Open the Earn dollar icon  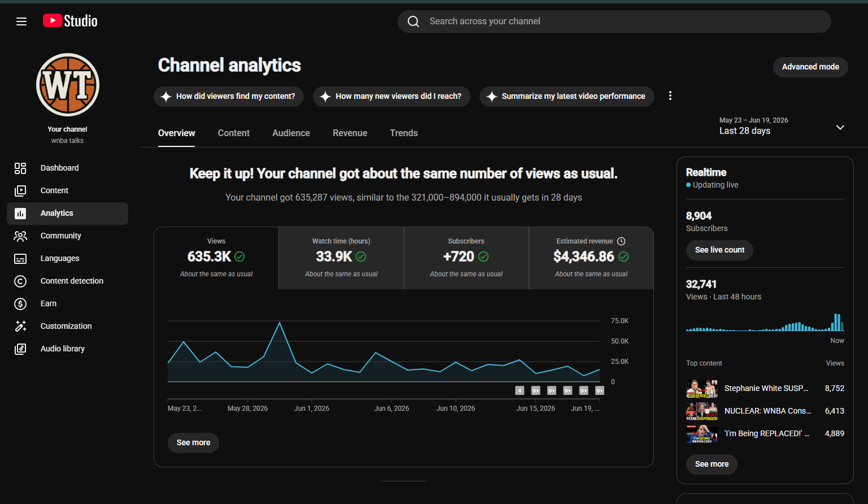pyautogui.click(x=20, y=303)
